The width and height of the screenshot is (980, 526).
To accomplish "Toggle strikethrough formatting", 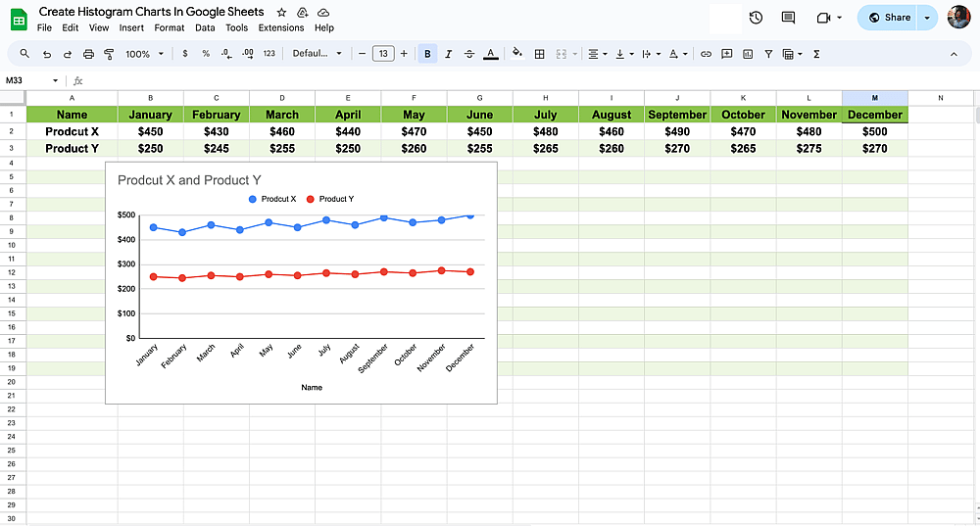I will tap(469, 54).
